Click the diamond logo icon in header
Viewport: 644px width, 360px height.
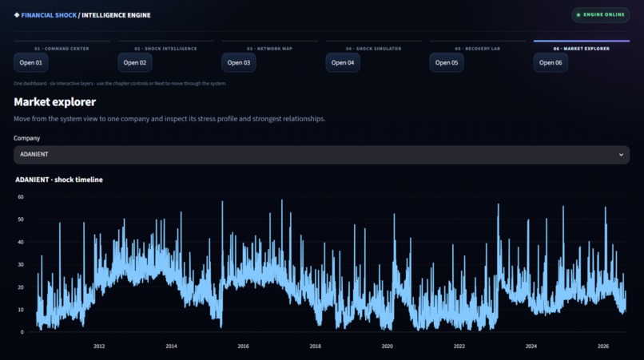(x=17, y=15)
